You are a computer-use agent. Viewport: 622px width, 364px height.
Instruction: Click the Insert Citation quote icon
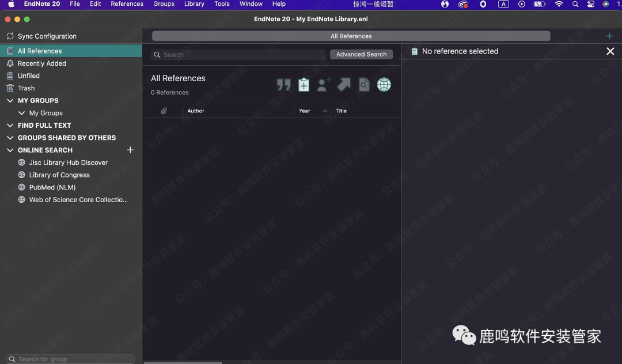tap(283, 85)
